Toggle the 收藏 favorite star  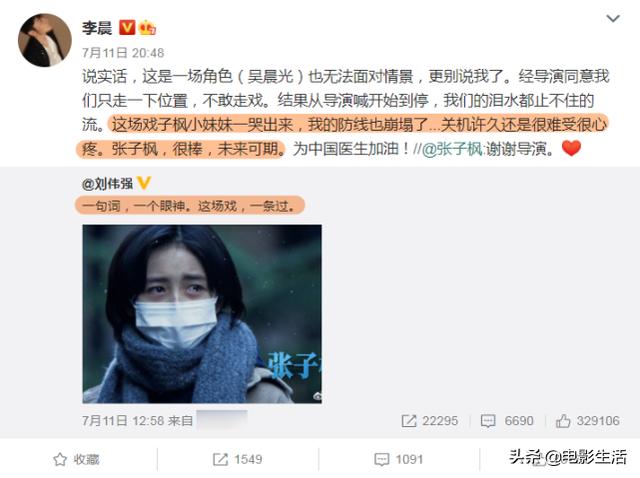pos(60,459)
